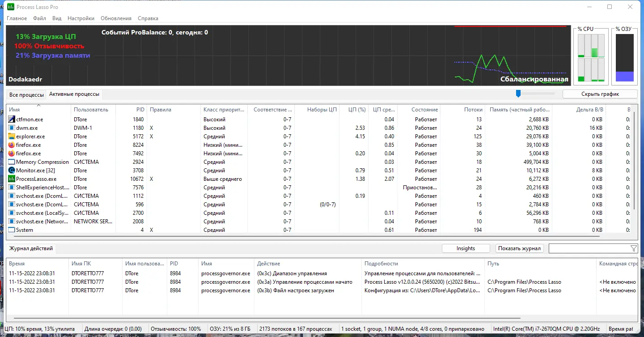Open the Главное menu
The width and height of the screenshot is (644, 337).
click(17, 18)
